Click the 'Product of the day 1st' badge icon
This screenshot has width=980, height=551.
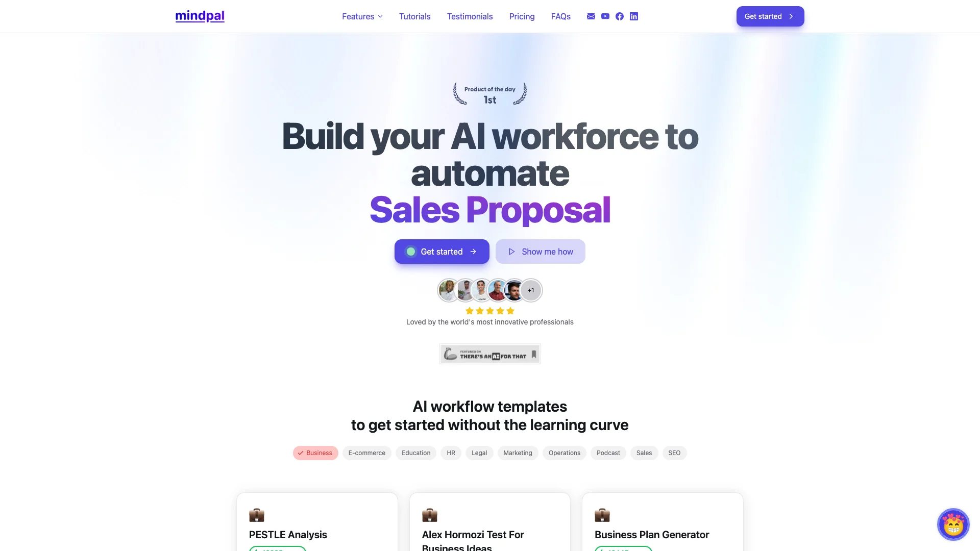tap(490, 93)
